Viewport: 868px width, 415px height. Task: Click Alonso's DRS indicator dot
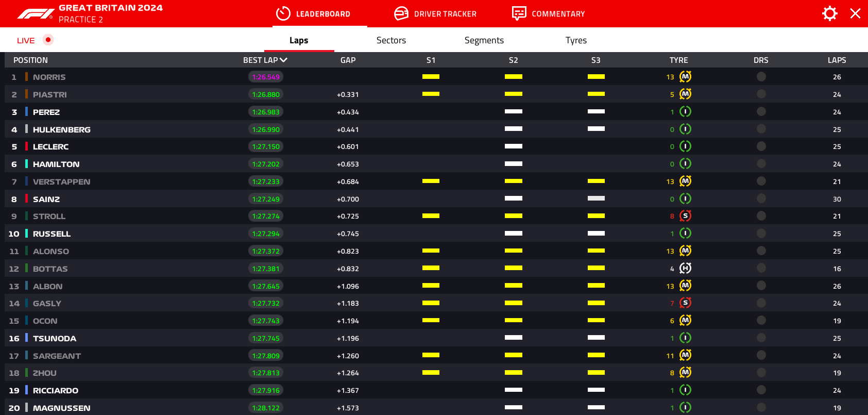click(x=761, y=251)
